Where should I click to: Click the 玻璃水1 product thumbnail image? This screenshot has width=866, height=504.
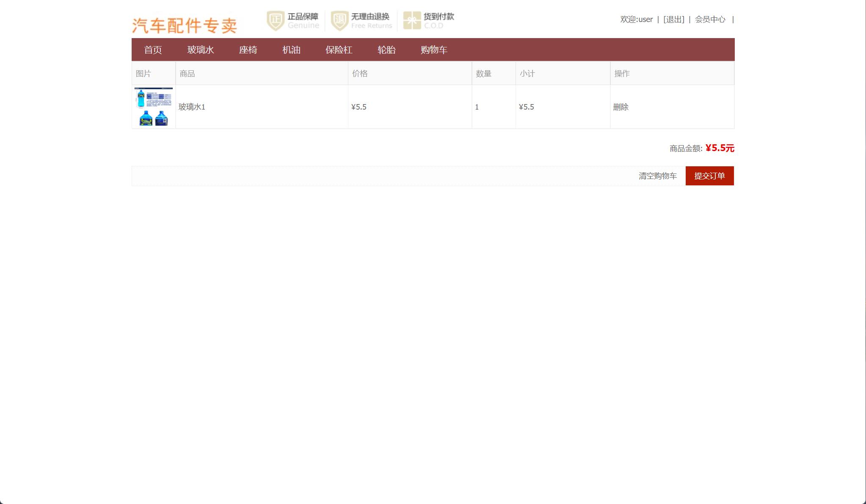click(x=153, y=107)
